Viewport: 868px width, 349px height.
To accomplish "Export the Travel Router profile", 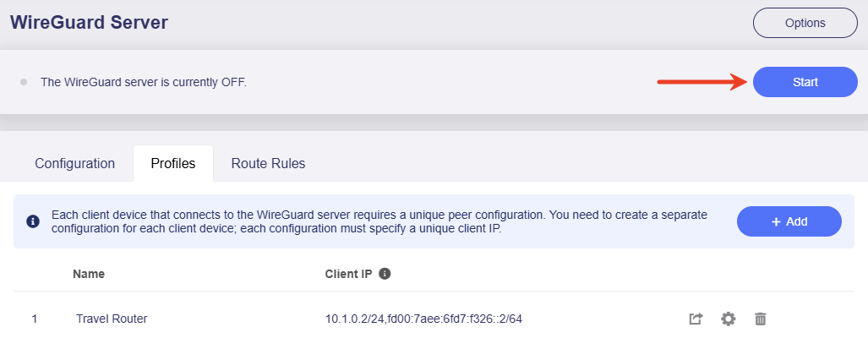I will [x=696, y=319].
